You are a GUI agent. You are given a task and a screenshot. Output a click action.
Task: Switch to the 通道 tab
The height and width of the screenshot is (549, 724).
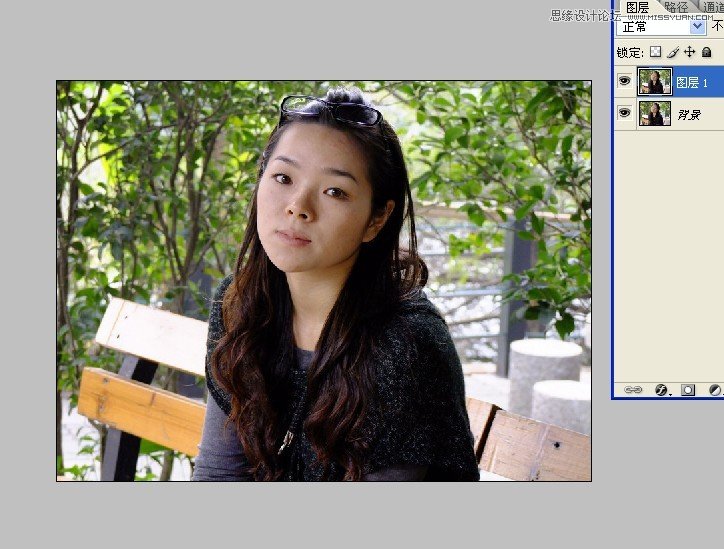pyautogui.click(x=713, y=6)
